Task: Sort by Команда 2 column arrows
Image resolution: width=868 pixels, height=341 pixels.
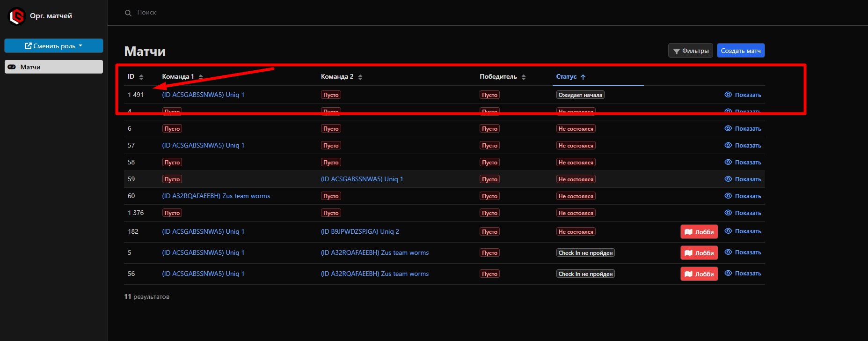Action: 360,77
